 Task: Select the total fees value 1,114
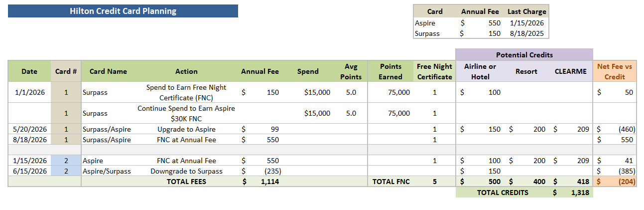pos(261,182)
